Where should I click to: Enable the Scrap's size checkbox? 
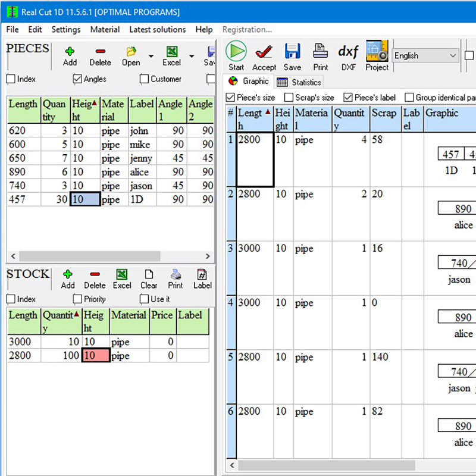pyautogui.click(x=289, y=98)
